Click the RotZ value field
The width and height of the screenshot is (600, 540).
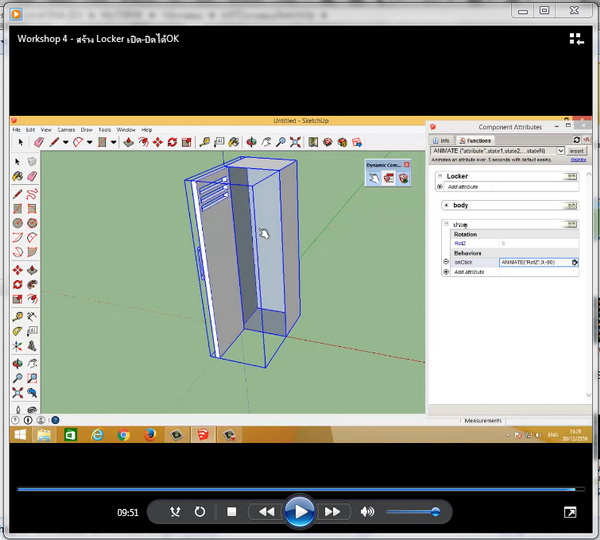click(x=539, y=243)
